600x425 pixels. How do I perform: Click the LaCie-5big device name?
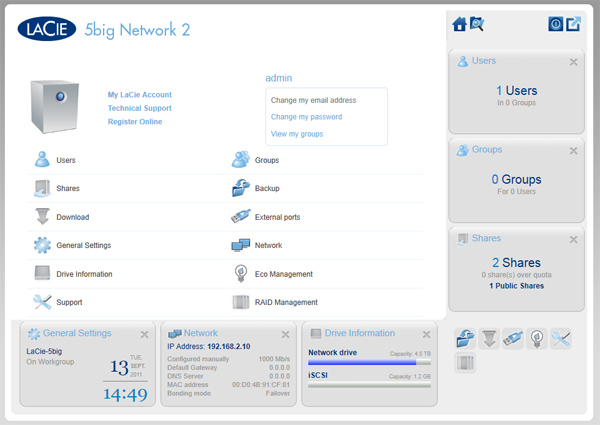coord(44,351)
